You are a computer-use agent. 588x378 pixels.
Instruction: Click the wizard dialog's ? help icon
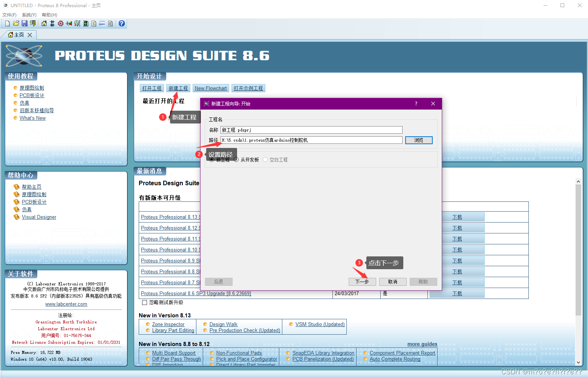click(416, 104)
